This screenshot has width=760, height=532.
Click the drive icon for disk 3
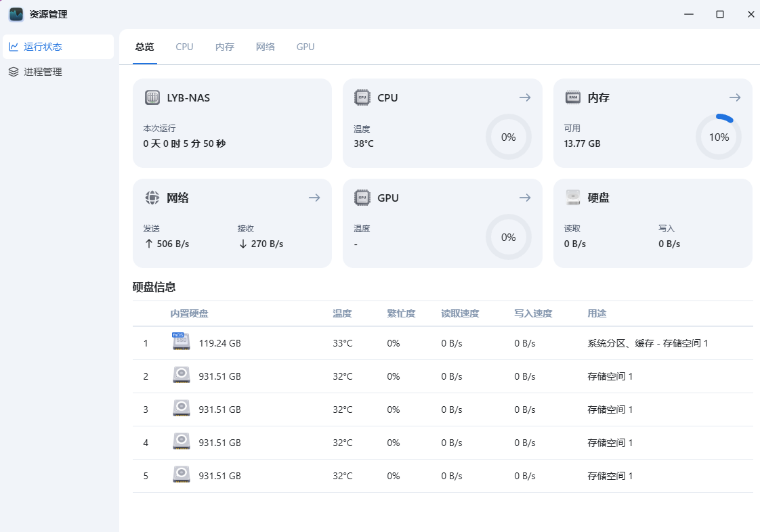tap(181, 409)
